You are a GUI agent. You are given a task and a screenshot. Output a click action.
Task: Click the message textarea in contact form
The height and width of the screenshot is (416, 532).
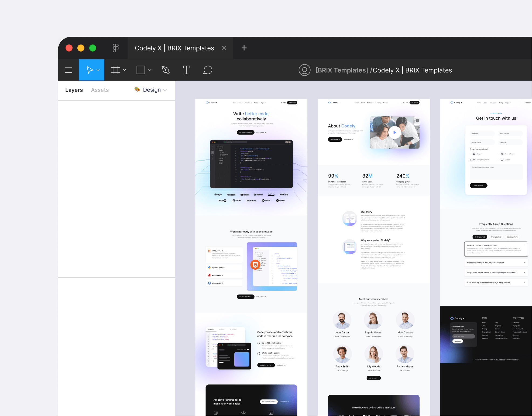[x=496, y=172]
